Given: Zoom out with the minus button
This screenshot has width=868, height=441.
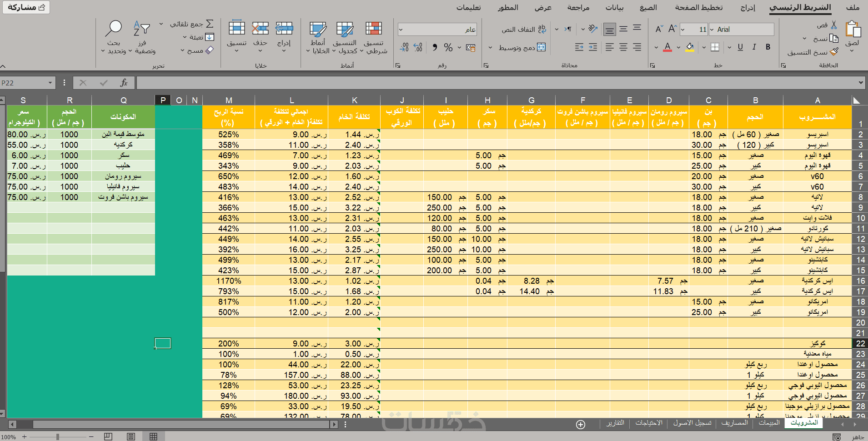Looking at the screenshot, I should tap(91, 436).
